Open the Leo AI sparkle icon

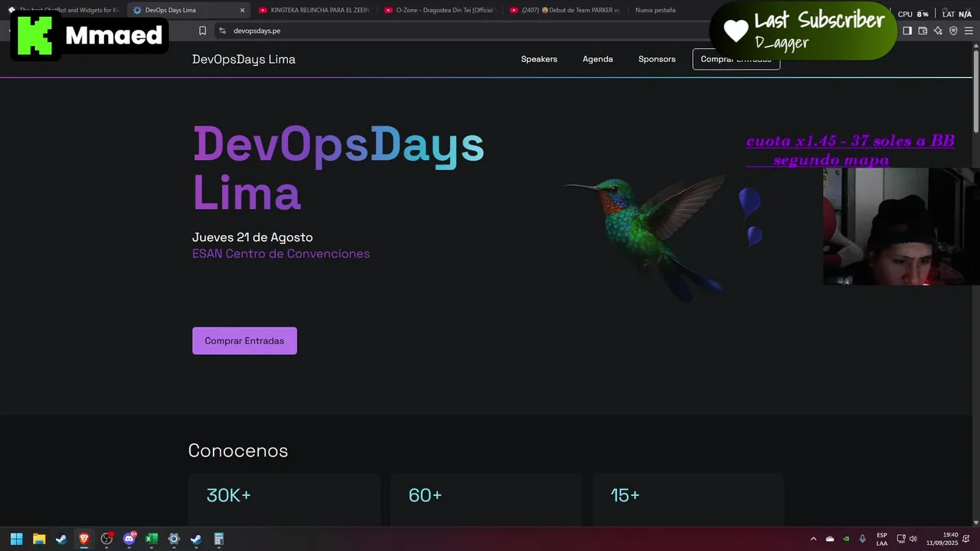(938, 31)
